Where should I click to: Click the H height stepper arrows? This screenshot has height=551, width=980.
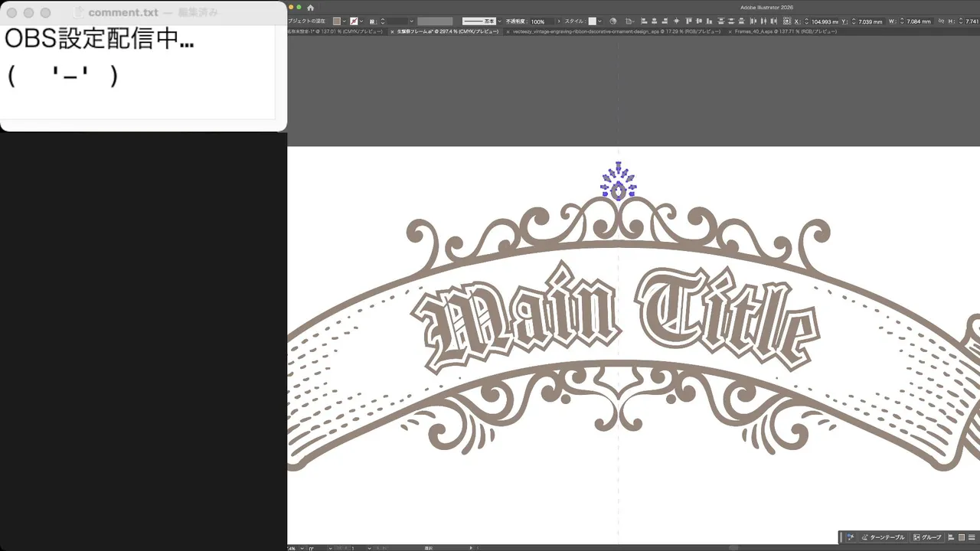[960, 21]
